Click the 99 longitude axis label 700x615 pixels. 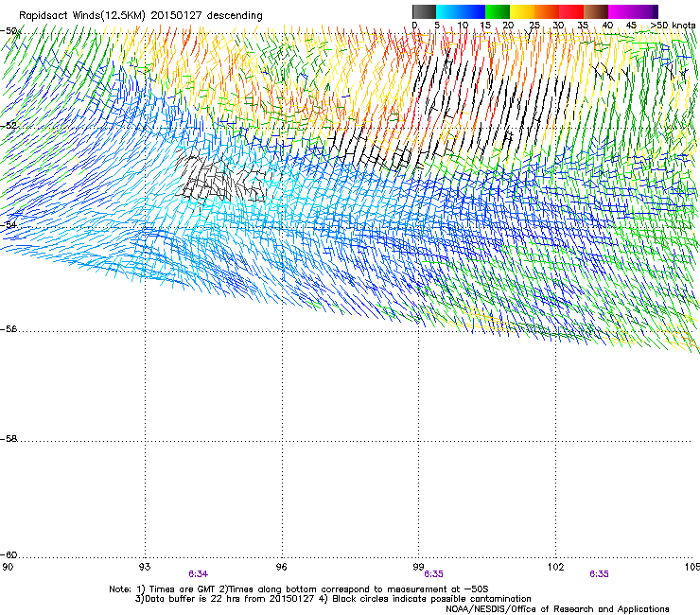(x=418, y=567)
